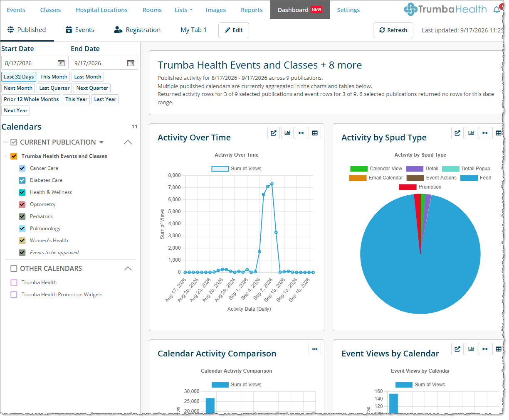Click the Feed legend color swatch

(469, 178)
